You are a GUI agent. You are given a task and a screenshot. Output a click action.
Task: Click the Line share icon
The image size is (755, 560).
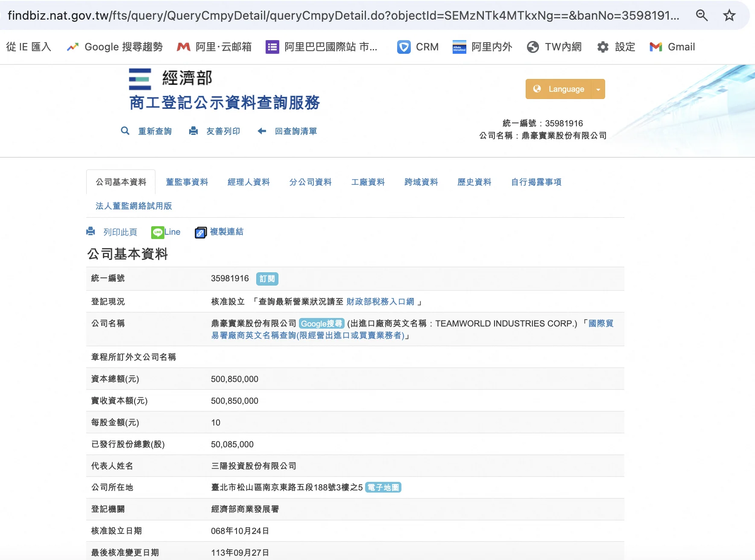coord(158,232)
